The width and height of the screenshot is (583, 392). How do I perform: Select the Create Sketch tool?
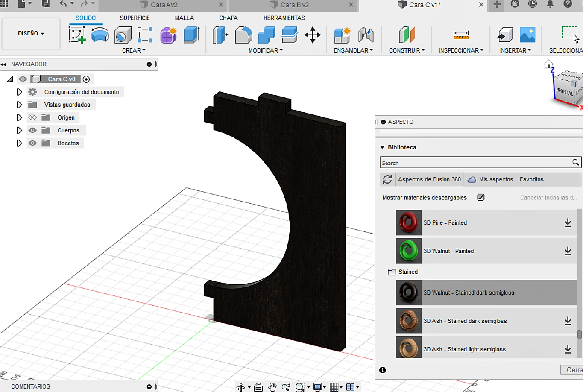tap(77, 35)
